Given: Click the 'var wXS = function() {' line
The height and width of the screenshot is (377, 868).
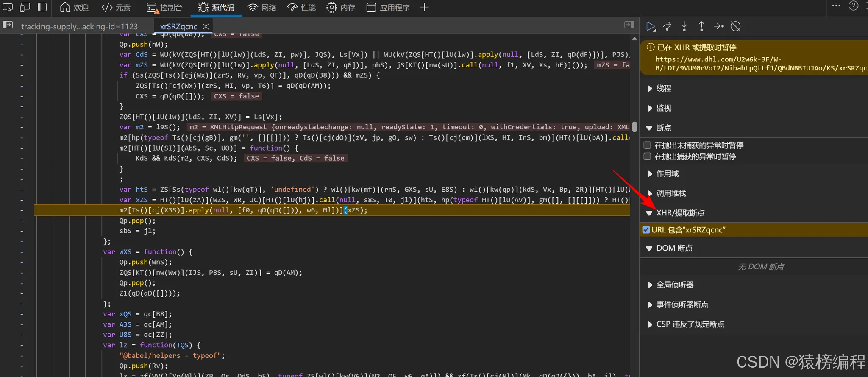Looking at the screenshot, I should coord(147,252).
